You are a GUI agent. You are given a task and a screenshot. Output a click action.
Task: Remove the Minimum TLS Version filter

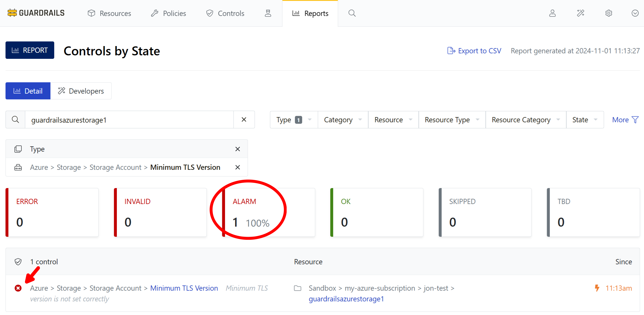point(237,167)
